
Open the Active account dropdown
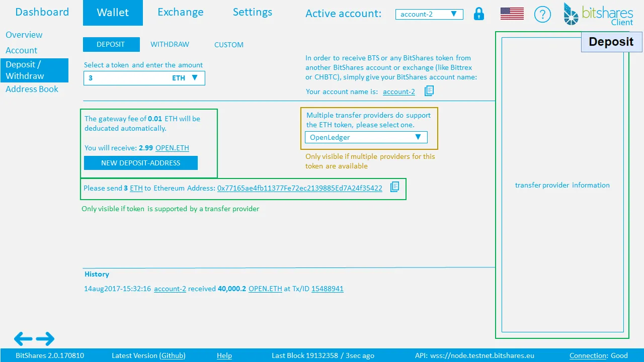tap(429, 14)
